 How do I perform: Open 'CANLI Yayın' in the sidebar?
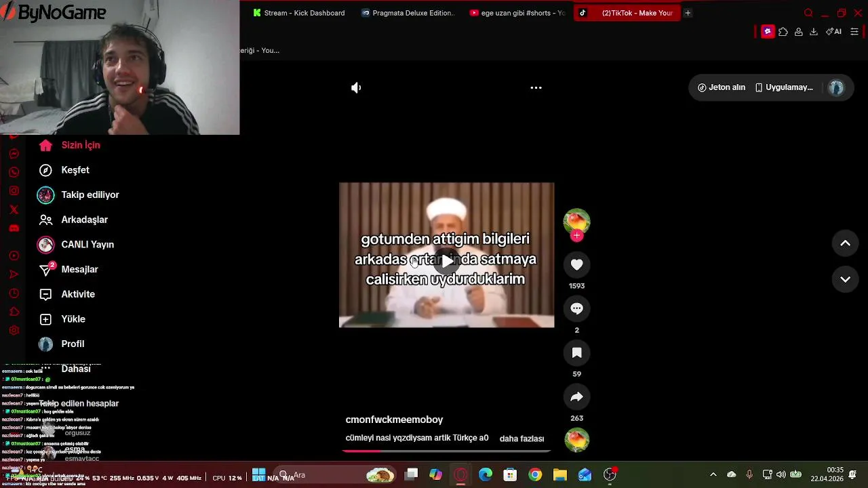point(75,245)
